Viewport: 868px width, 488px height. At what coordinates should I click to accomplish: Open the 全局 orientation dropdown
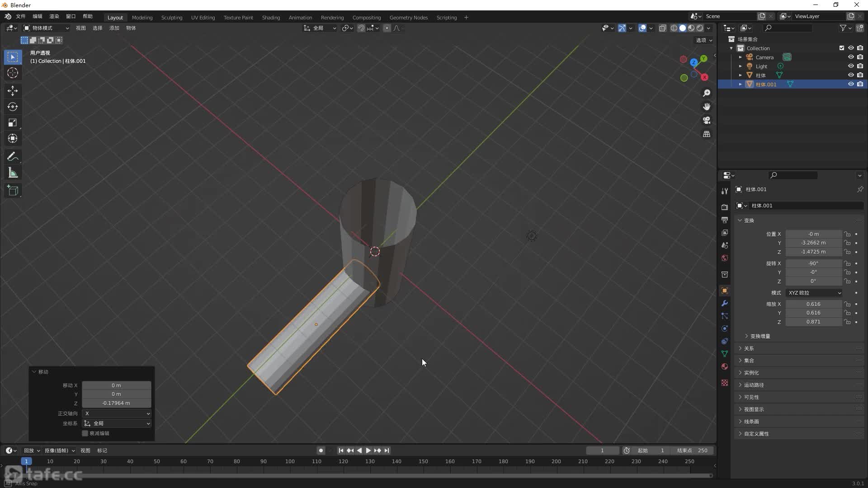pos(320,28)
